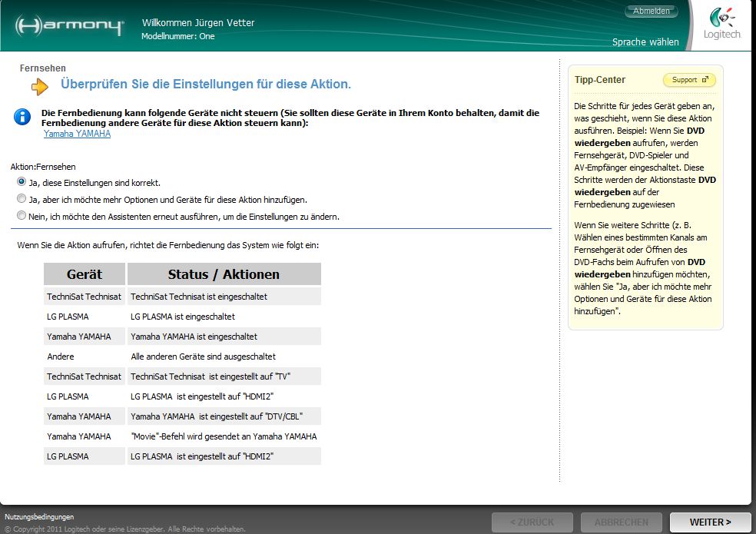Click the Status / Aktionen column header

224,274
